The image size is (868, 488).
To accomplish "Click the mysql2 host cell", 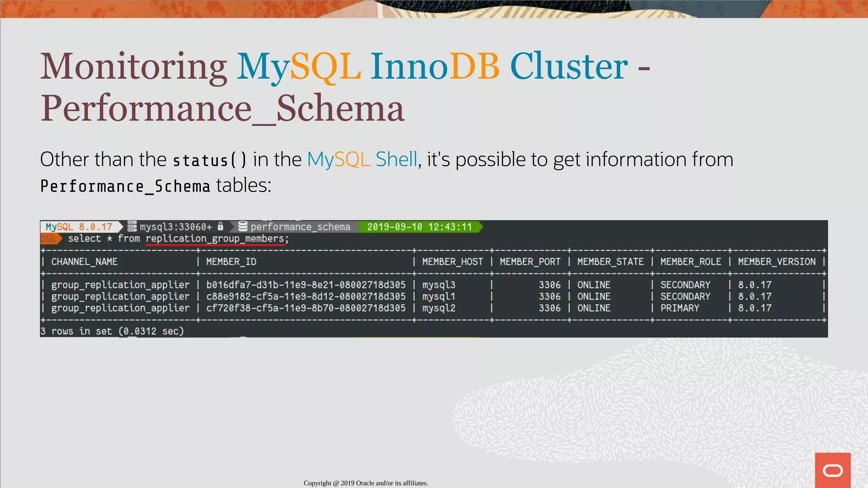I will pos(439,308).
